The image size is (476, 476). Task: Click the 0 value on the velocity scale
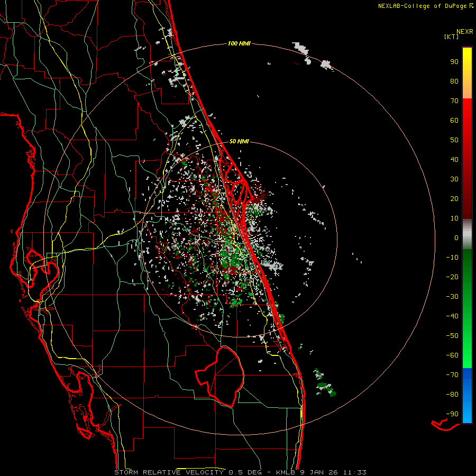click(456, 237)
